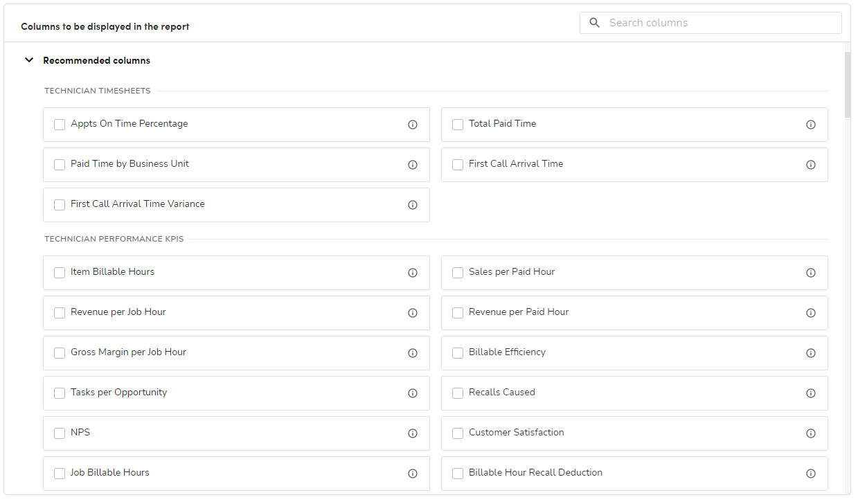Click info icon for Item Billable Hours
The height and width of the screenshot is (504, 858).
(x=413, y=273)
